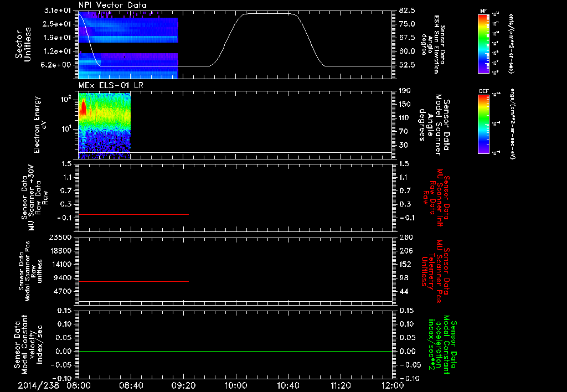
Task: Click the "09:20" time tick label
Action: point(183,385)
